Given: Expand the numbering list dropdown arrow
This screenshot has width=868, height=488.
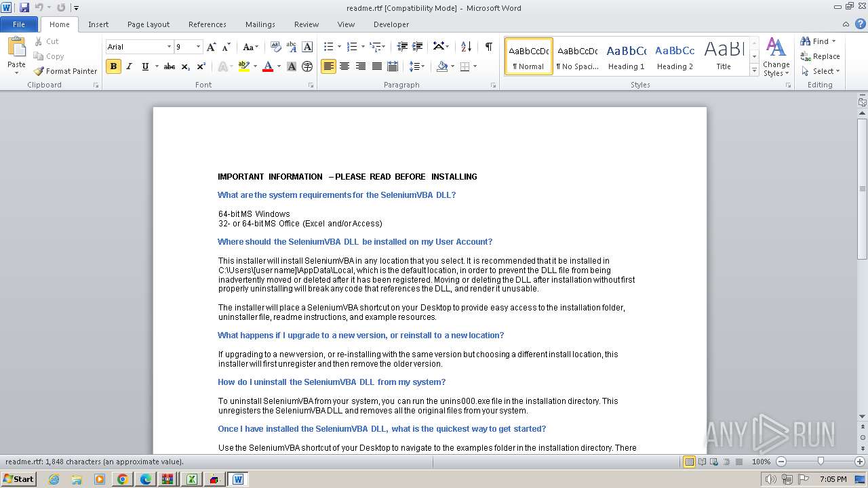Looking at the screenshot, I should tap(363, 47).
